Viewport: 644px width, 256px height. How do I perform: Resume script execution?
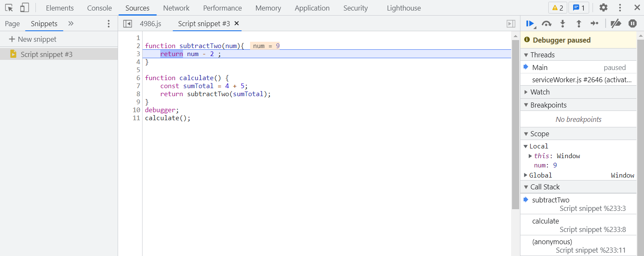[x=531, y=24]
